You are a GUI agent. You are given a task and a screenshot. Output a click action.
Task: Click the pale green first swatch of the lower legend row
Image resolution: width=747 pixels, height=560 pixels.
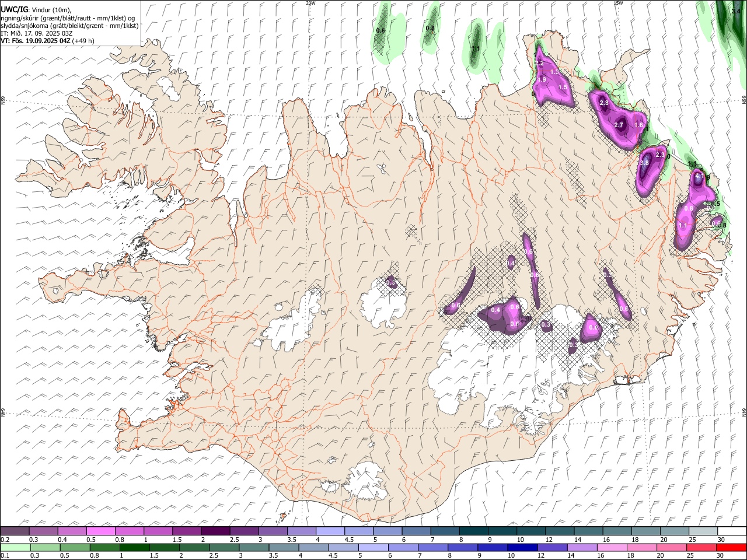coord(15,547)
